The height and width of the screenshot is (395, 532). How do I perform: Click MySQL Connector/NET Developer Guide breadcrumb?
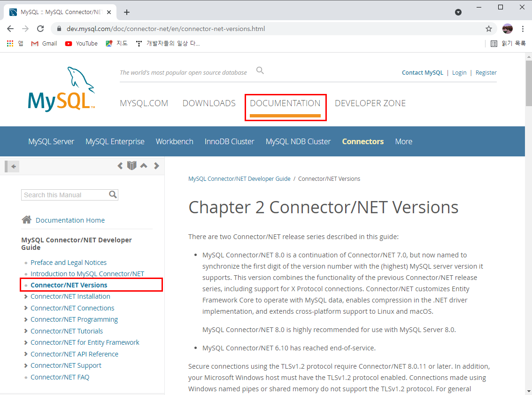coord(239,179)
